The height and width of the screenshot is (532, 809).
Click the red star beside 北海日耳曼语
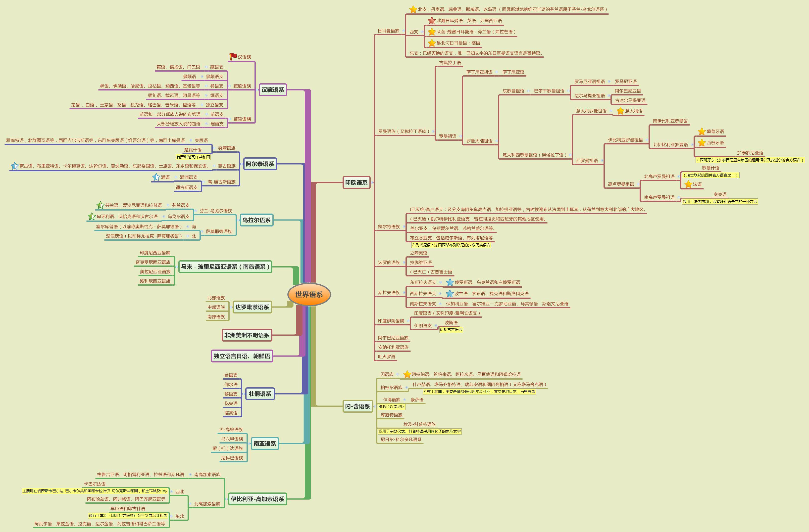(432, 21)
